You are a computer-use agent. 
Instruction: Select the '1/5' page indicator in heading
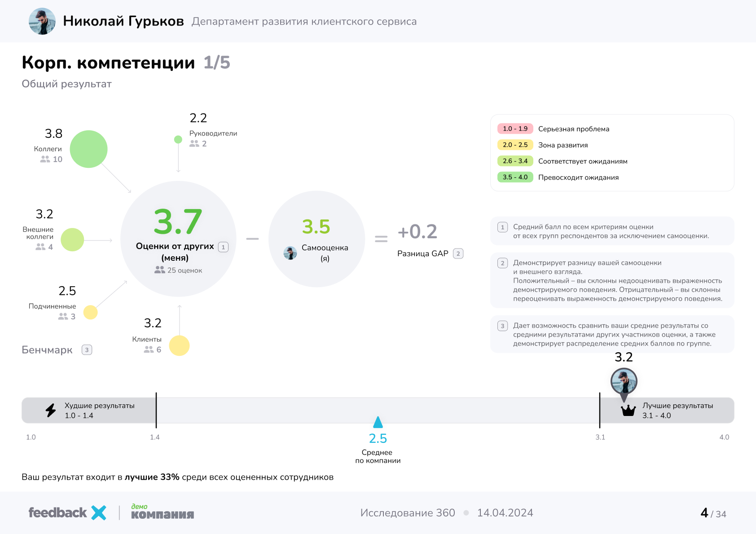216,63
